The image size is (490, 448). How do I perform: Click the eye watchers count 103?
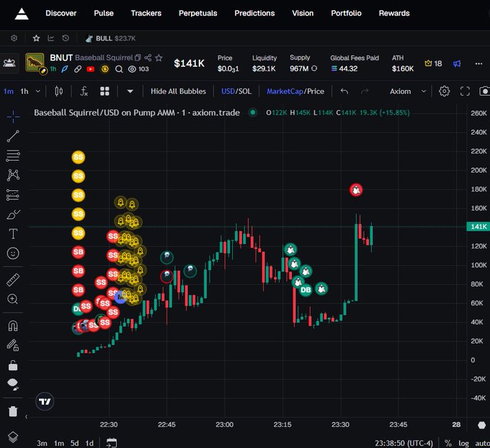coord(138,69)
